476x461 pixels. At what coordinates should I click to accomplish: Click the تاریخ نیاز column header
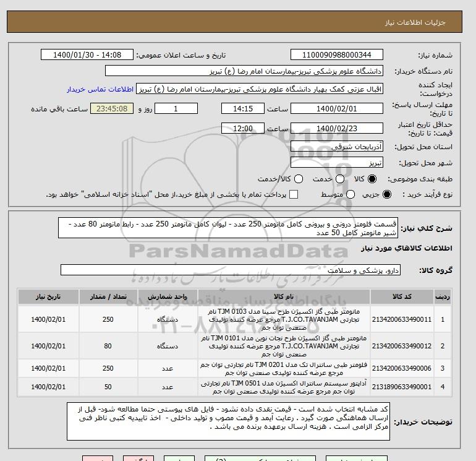48,296
